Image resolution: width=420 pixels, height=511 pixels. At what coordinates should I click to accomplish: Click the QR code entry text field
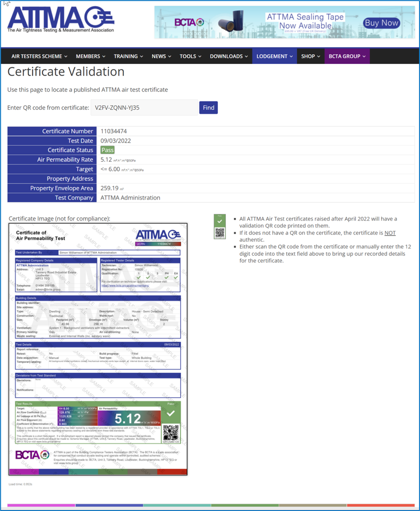[x=144, y=108]
